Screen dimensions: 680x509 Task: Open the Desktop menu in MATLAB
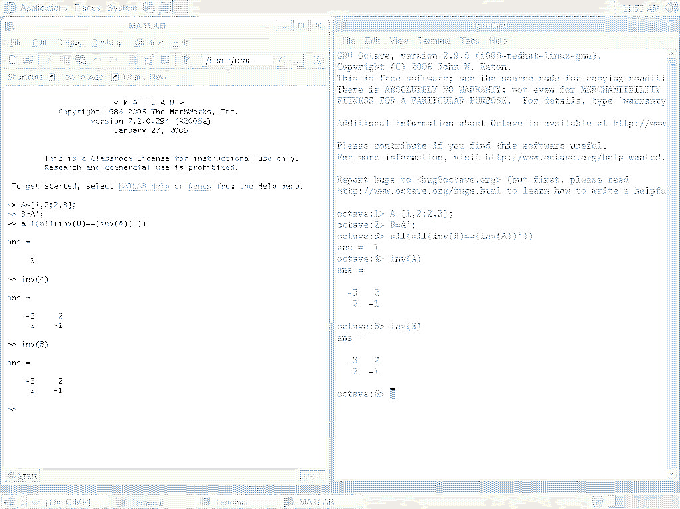(x=105, y=42)
